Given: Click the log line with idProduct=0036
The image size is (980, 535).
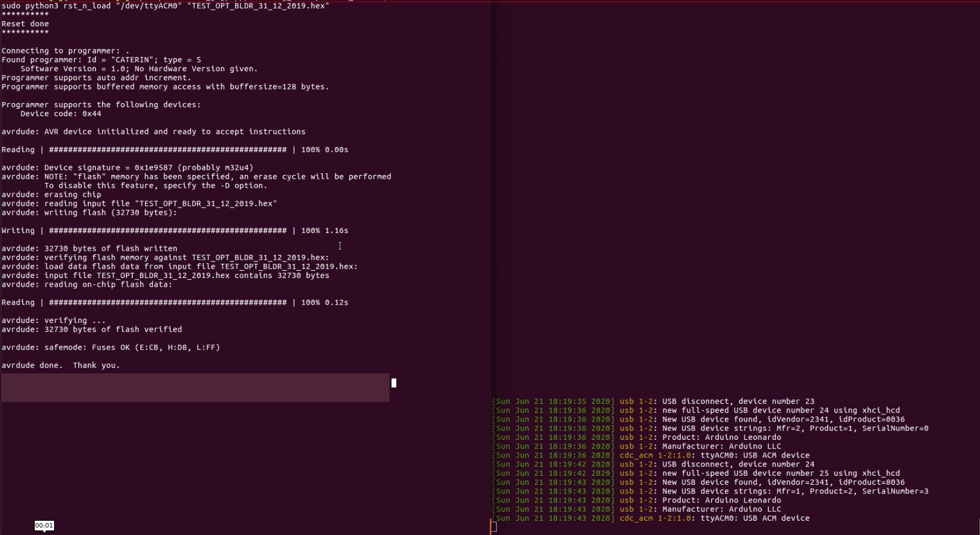Looking at the screenshot, I should pyautogui.click(x=698, y=419).
